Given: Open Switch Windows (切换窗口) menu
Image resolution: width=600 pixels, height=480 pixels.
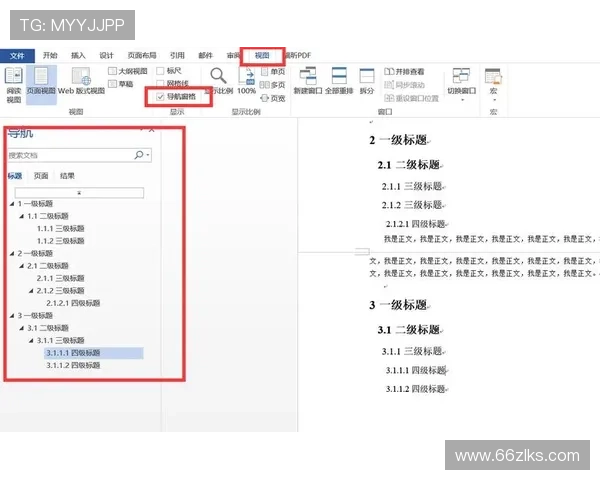Looking at the screenshot, I should click(x=461, y=84).
